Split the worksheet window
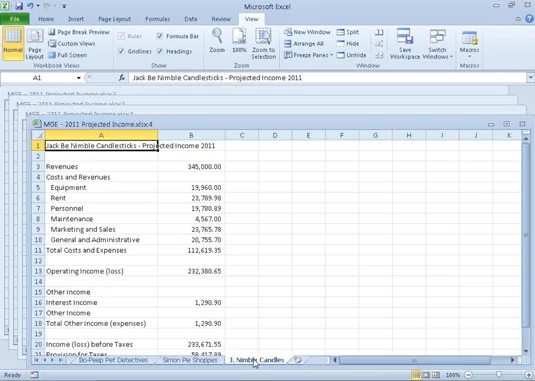 pyautogui.click(x=348, y=32)
